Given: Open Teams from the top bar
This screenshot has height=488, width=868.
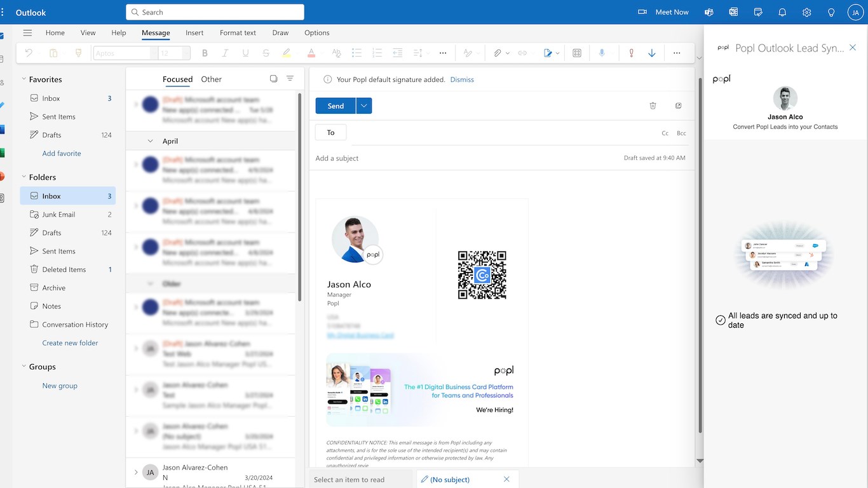Looking at the screenshot, I should coord(709,12).
